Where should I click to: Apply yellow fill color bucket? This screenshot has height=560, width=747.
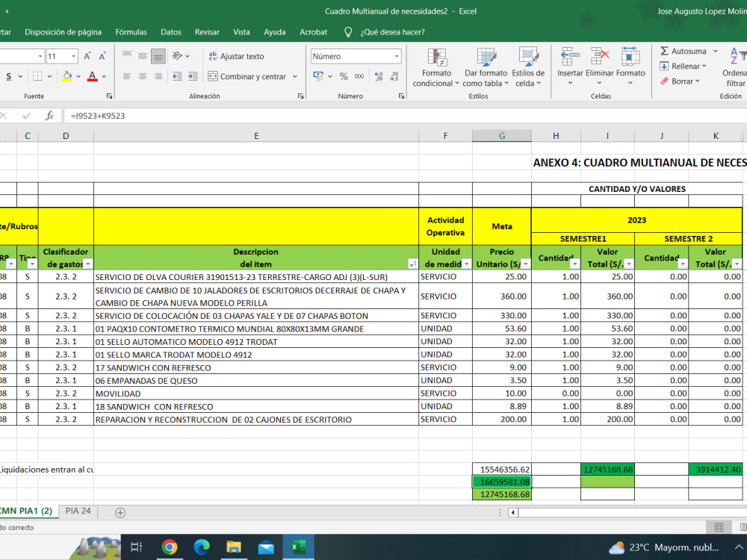[67, 76]
